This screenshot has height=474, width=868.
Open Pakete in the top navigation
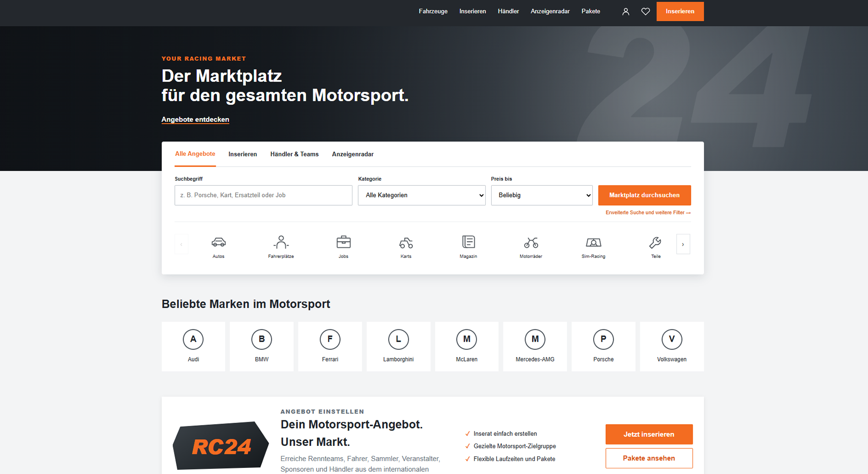[591, 11]
